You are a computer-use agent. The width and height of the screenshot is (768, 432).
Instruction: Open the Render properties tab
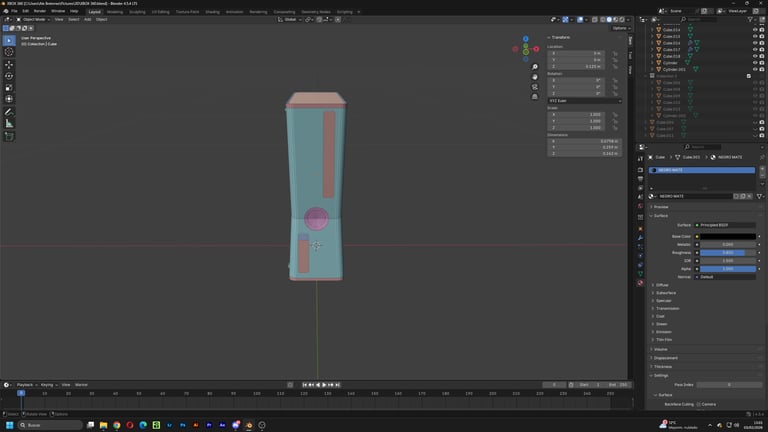pos(640,170)
